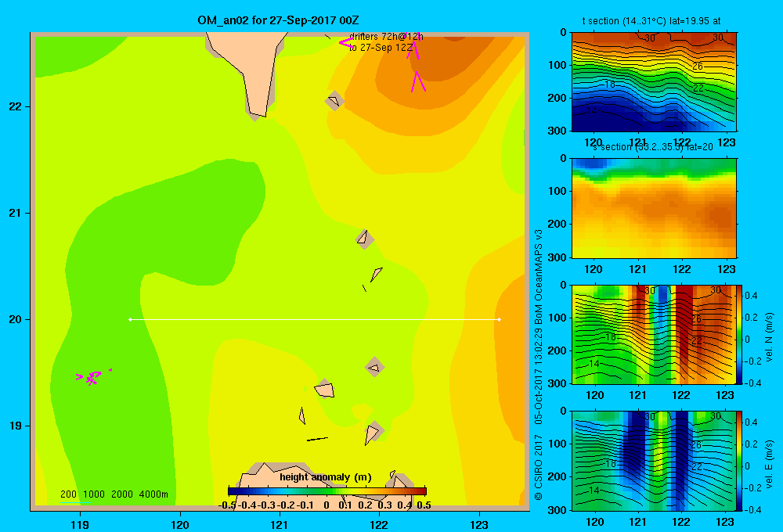Click the '200 1000 2000 4000m' depth contour legend
Image resolution: width=783 pixels, height=532 pixels.
(114, 494)
